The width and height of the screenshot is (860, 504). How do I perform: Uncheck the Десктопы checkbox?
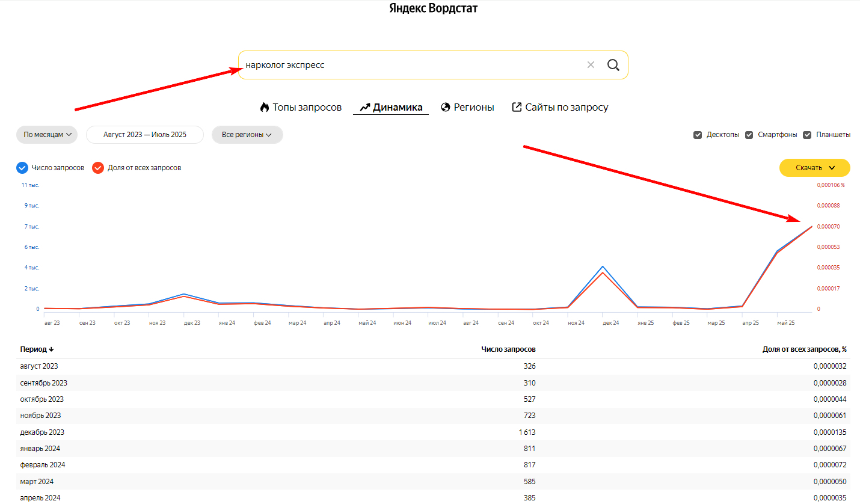[x=698, y=135]
